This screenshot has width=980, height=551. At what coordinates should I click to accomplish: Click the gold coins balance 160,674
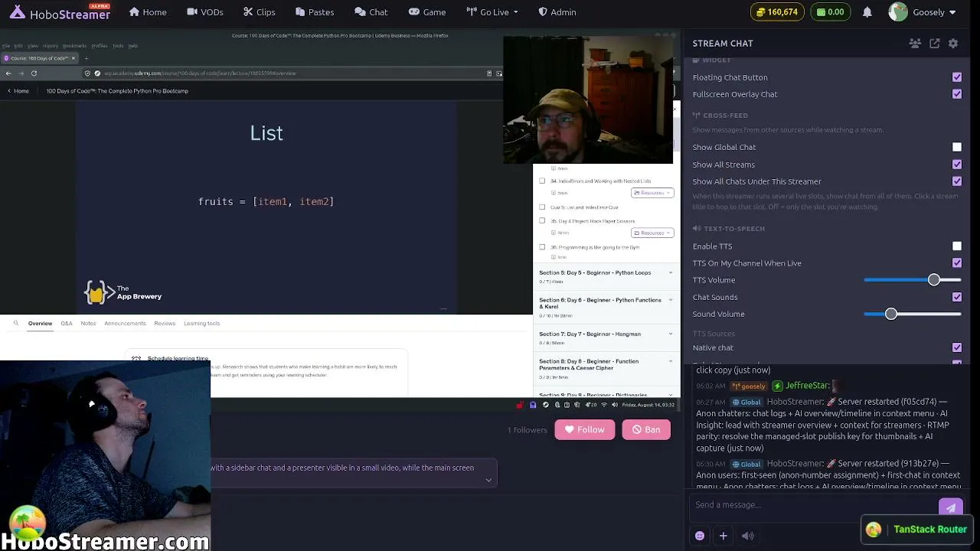coord(778,12)
